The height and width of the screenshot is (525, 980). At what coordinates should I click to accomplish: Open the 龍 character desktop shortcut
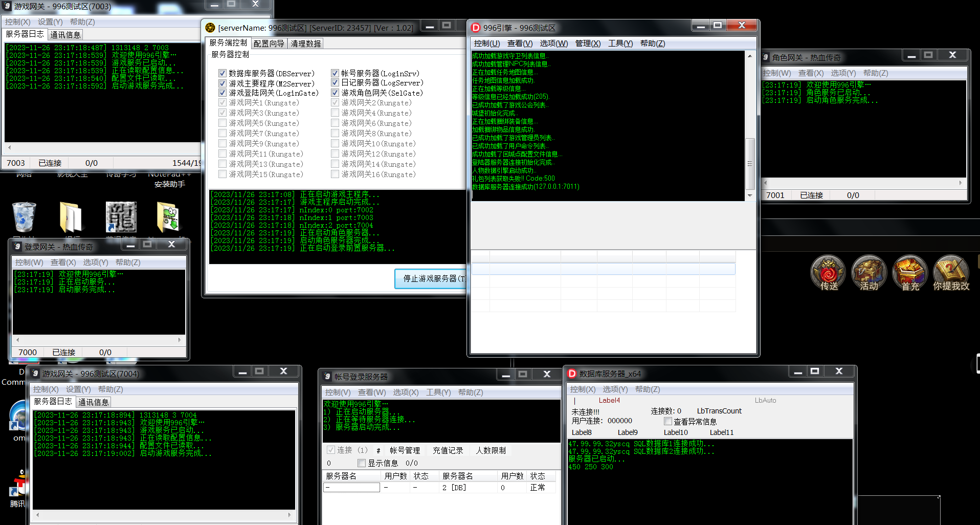(x=121, y=216)
